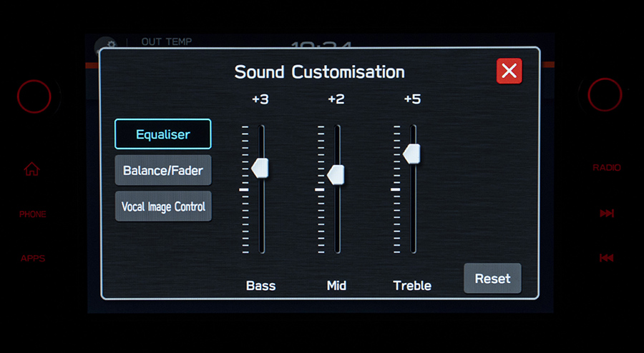Select the Equaliser tab

tap(163, 134)
